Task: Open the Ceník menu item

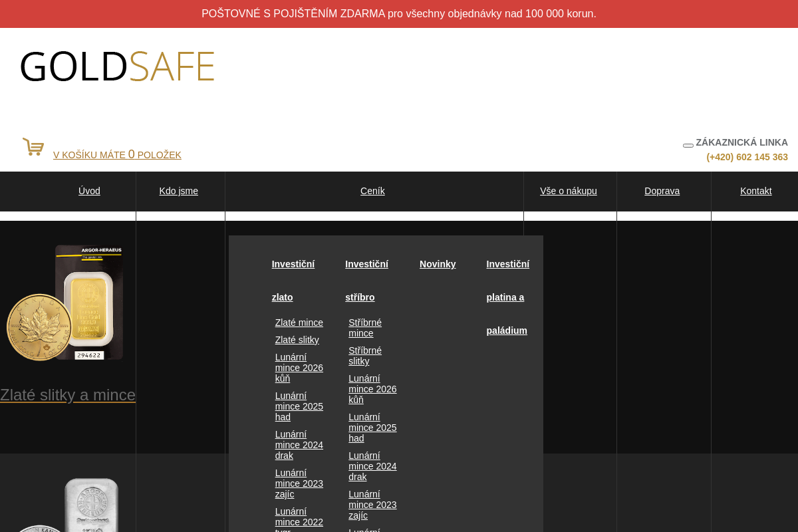Action: pyautogui.click(x=372, y=191)
